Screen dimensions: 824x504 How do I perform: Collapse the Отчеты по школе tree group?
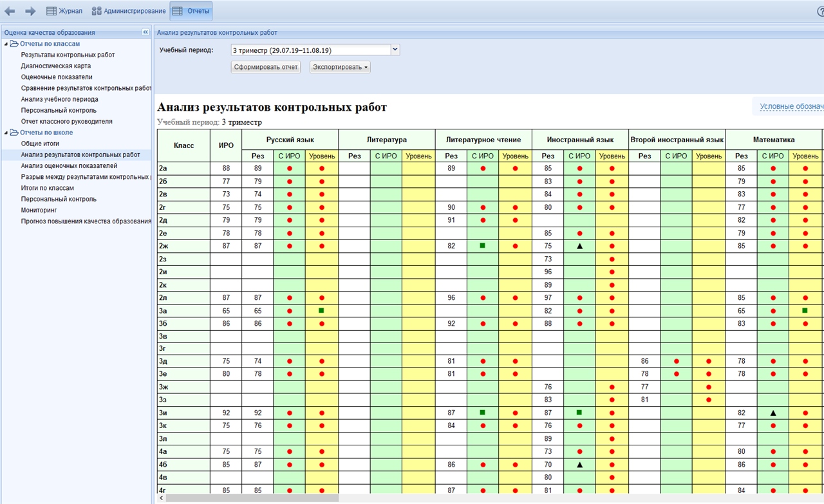6,133
